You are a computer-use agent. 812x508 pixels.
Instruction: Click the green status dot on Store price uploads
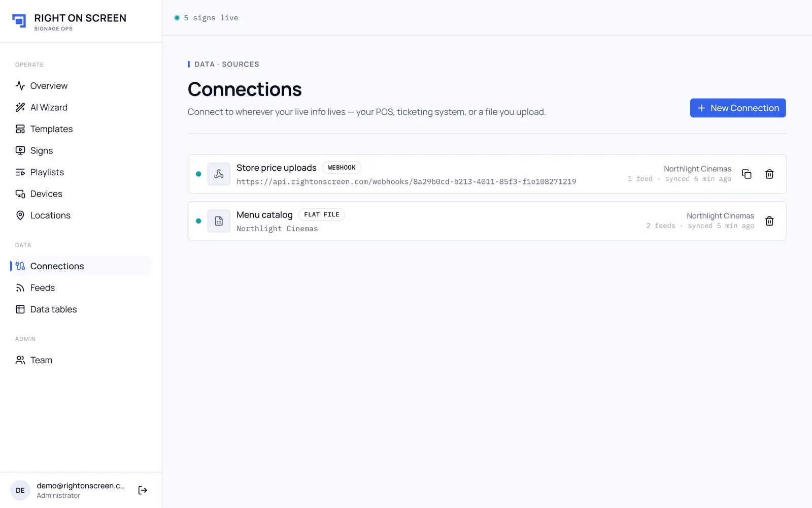(198, 174)
